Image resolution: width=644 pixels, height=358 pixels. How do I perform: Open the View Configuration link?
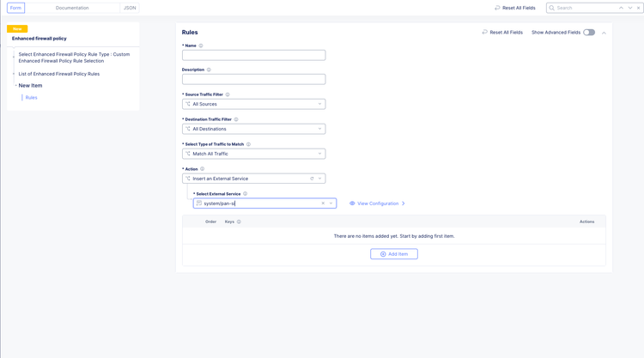[378, 203]
